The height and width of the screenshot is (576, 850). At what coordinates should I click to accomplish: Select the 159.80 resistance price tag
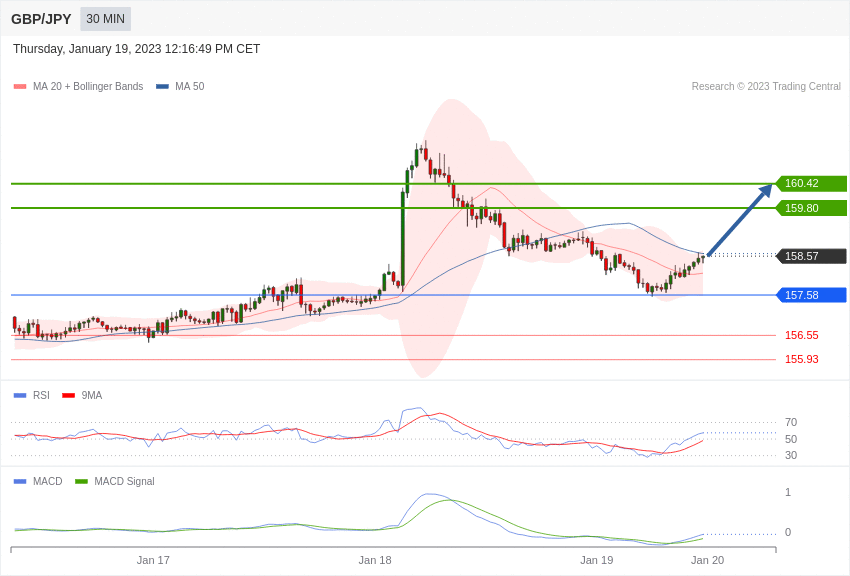point(812,208)
